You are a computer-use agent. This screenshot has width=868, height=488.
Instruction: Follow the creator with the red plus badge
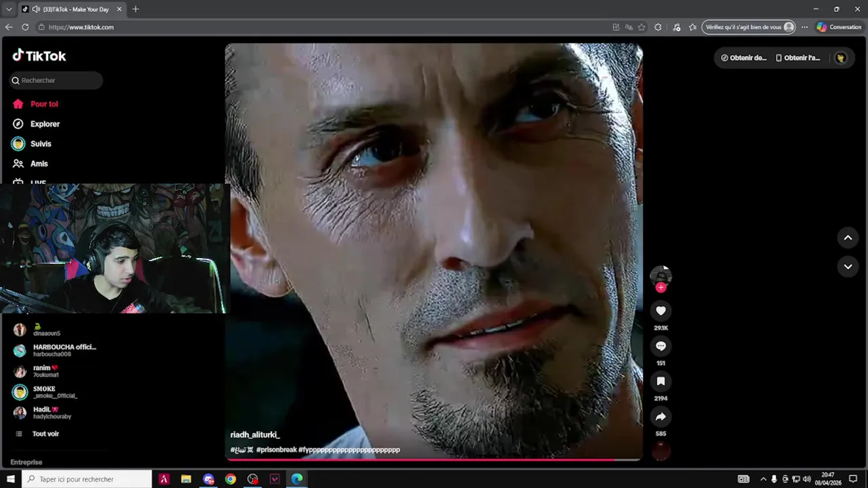point(660,287)
